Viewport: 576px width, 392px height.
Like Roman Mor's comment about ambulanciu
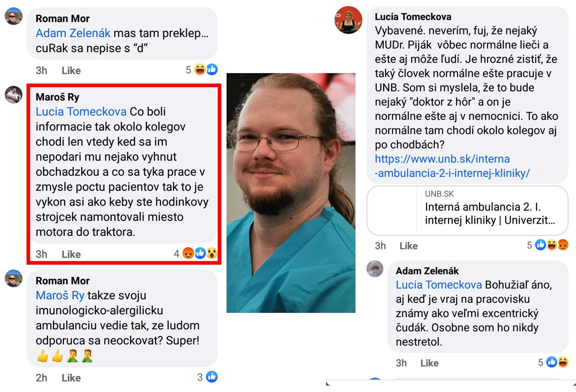pyautogui.click(x=71, y=378)
